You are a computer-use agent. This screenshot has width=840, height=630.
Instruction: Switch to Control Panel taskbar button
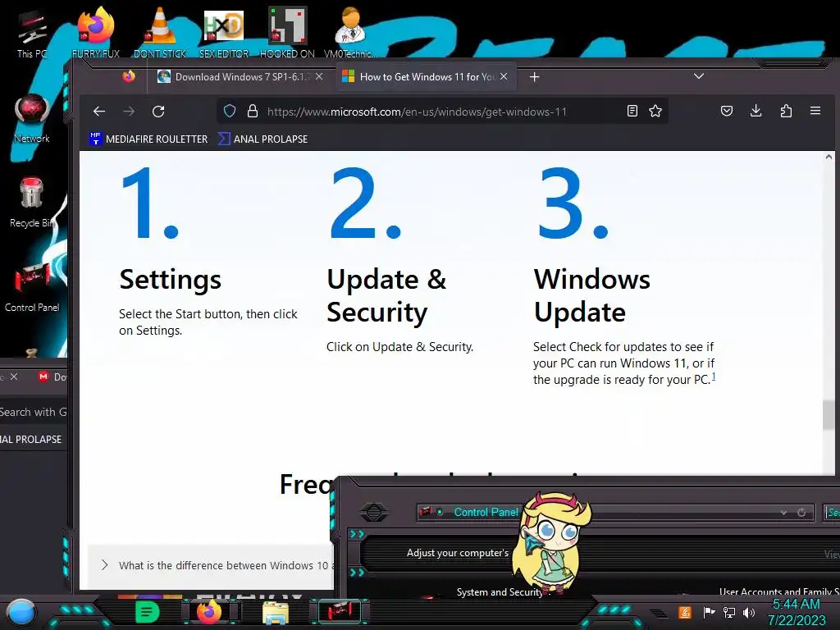340,612
